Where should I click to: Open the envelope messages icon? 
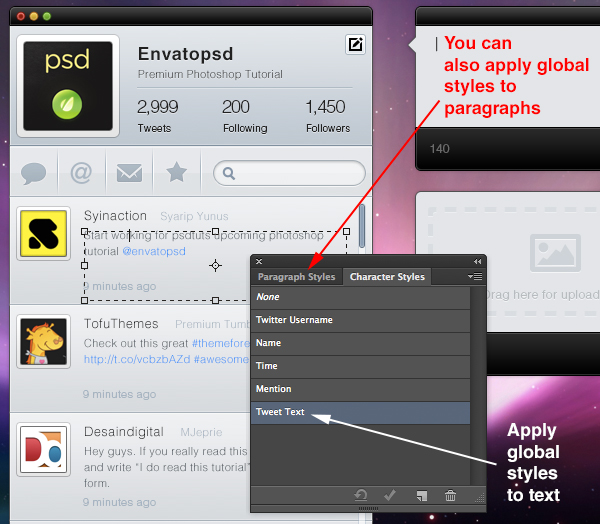pyautogui.click(x=129, y=173)
